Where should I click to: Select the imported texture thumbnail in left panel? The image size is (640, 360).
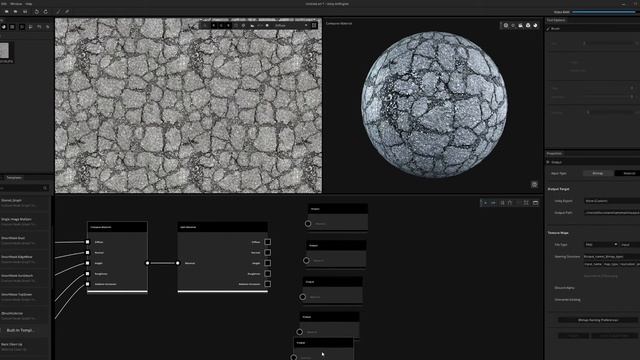tap(4, 51)
